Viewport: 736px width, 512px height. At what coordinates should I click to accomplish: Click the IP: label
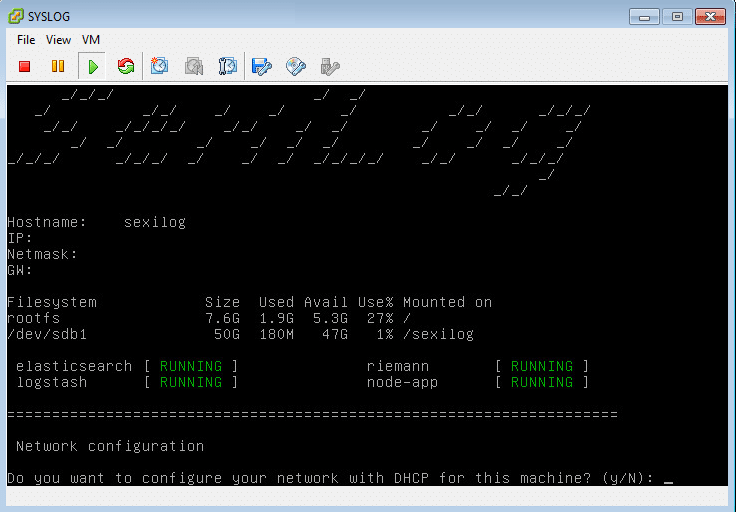20,238
